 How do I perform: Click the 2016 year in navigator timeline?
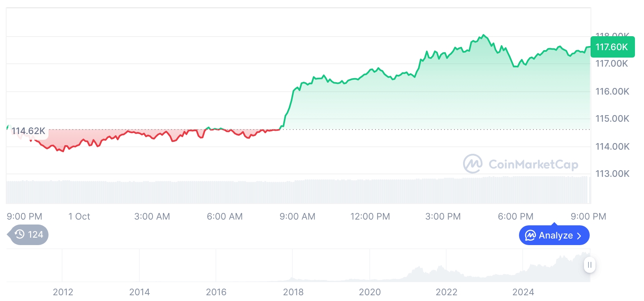(216, 292)
